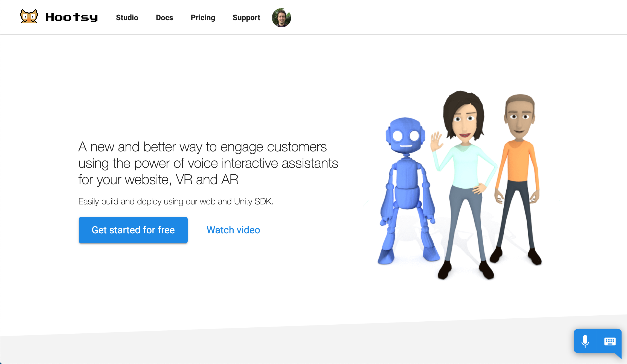Click the Hootsy pixel wordmark

[x=71, y=17]
